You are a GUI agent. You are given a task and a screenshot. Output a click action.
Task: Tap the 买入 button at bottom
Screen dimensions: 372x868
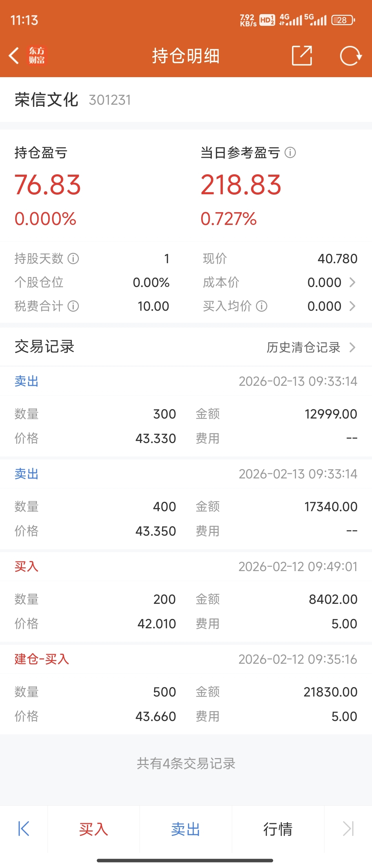[x=94, y=829]
